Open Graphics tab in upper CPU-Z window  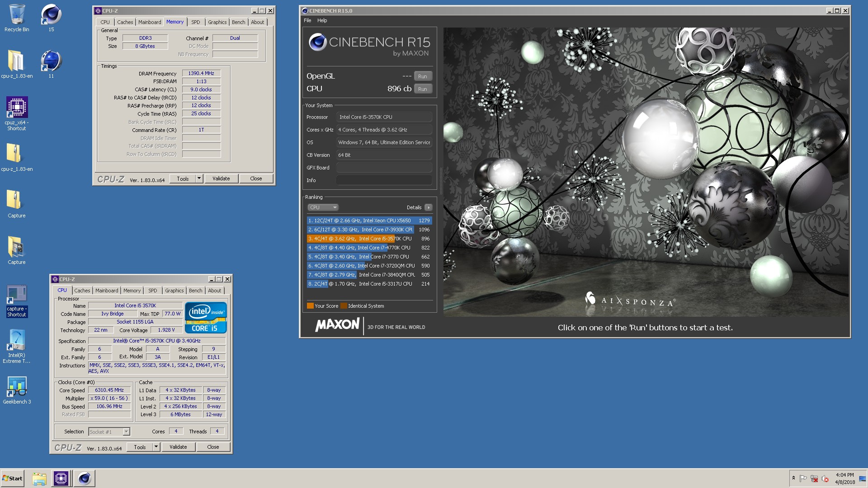(217, 22)
